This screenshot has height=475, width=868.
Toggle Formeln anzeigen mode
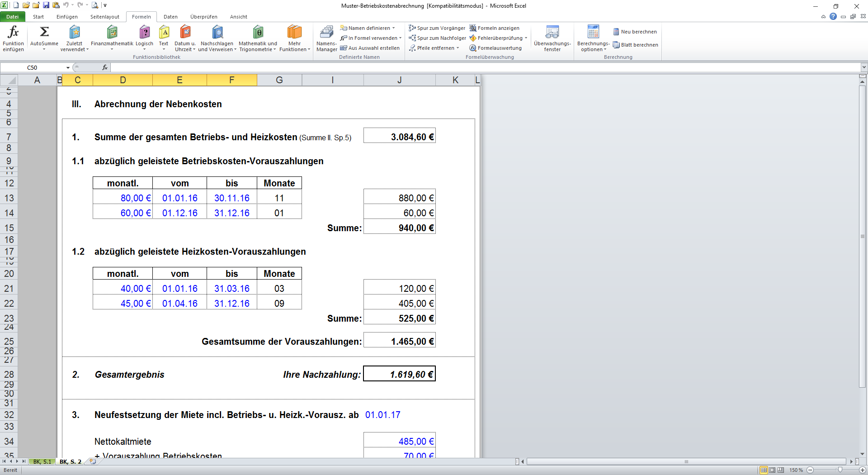pyautogui.click(x=495, y=28)
